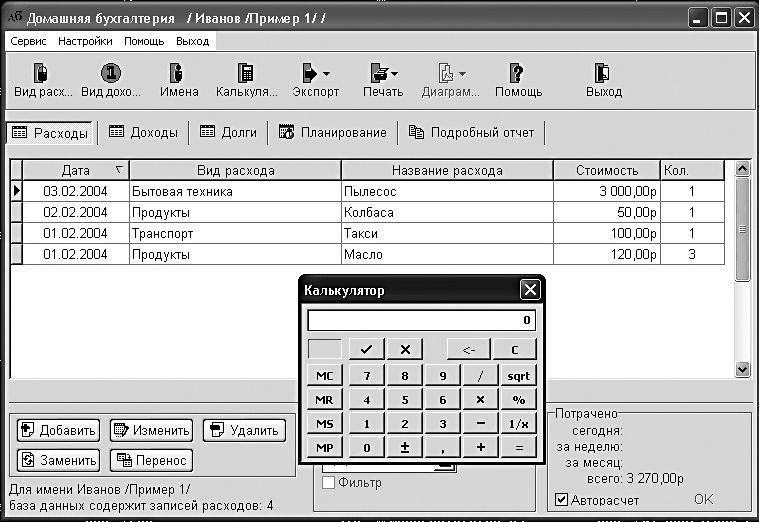Sort by the Дата column header
The height and width of the screenshot is (522, 759).
(x=76, y=171)
